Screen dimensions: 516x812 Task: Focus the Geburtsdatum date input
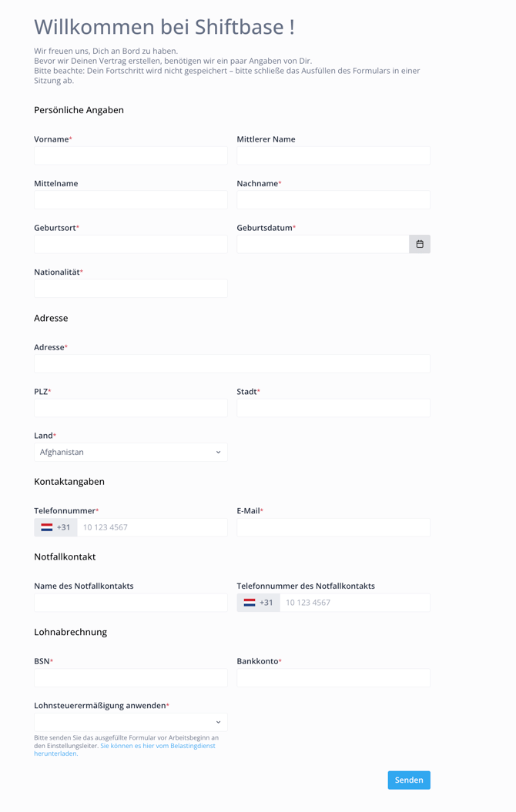coord(323,244)
